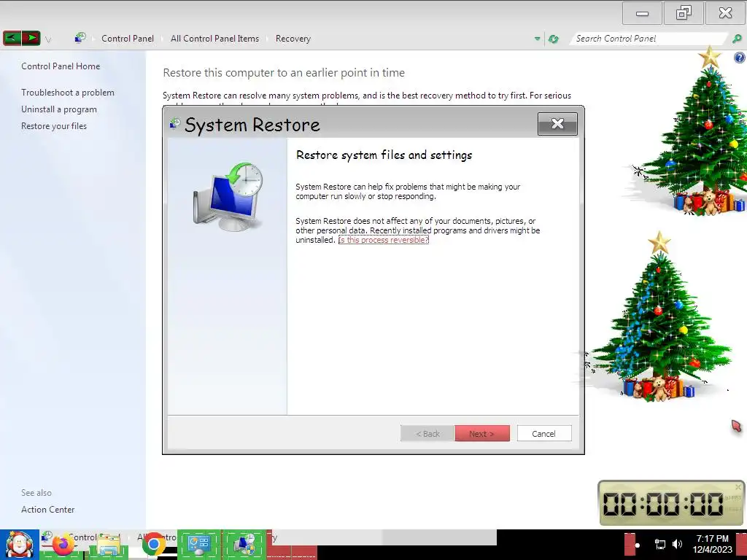Open Uninstall a program link
Screen dimensions: 747x560
[x=59, y=109]
